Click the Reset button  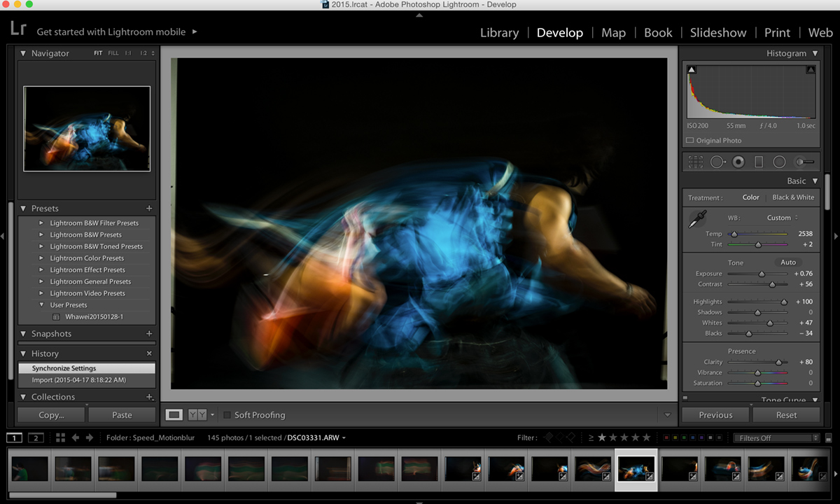tap(786, 415)
